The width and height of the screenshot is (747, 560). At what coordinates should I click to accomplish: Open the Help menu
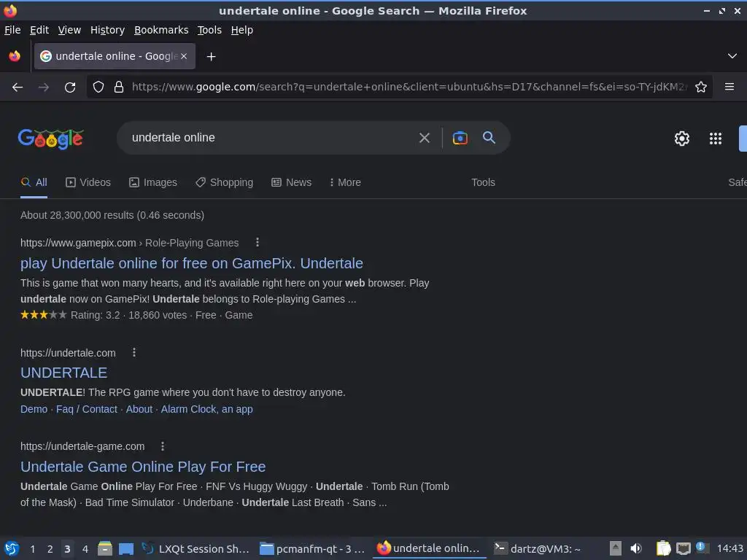[x=242, y=30]
